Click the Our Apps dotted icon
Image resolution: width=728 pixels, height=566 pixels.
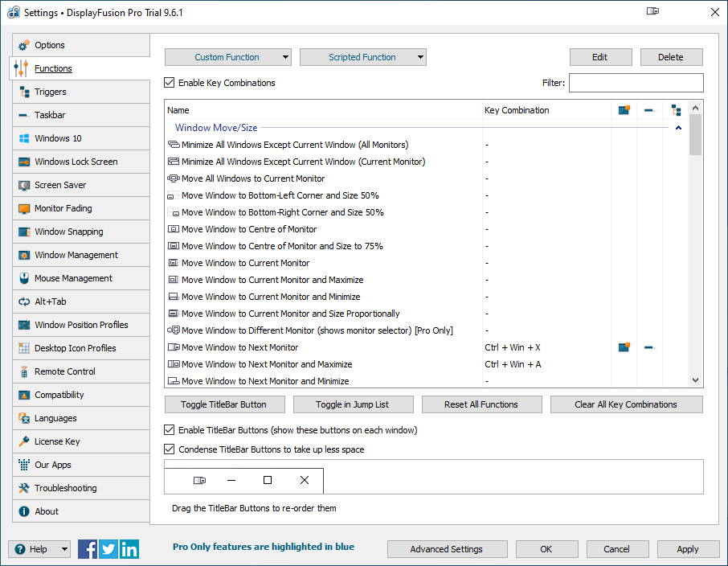tap(24, 465)
